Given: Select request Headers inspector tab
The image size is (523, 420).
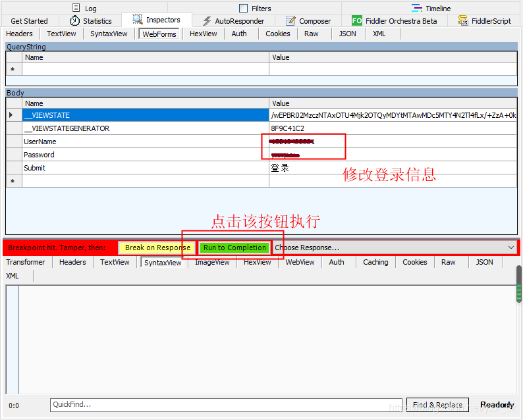Looking at the screenshot, I should pos(19,34).
